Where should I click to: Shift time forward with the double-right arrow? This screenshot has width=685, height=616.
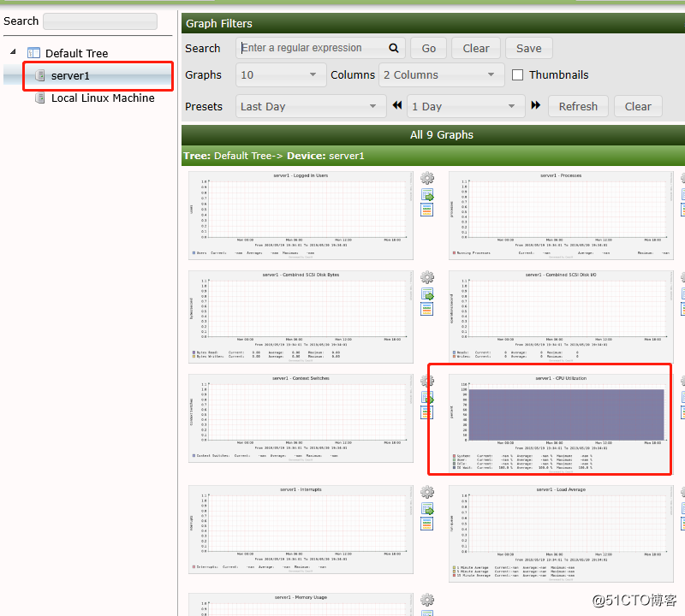coord(536,105)
